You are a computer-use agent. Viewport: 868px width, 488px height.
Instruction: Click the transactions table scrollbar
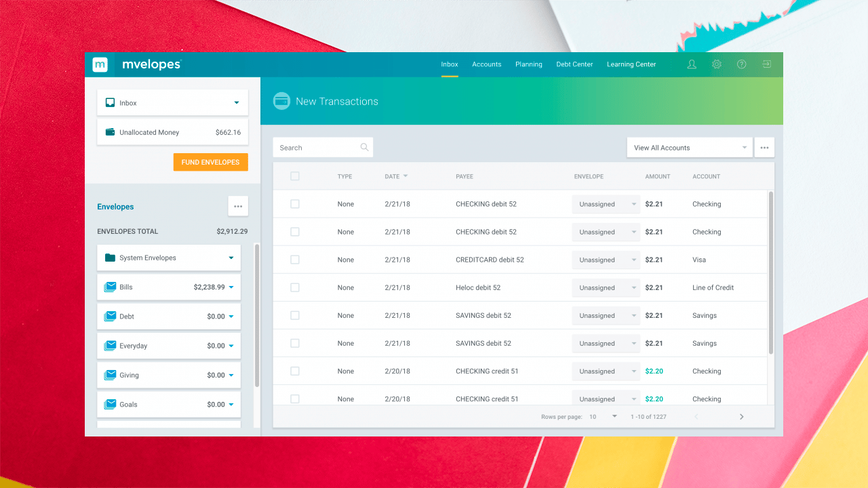(771, 272)
